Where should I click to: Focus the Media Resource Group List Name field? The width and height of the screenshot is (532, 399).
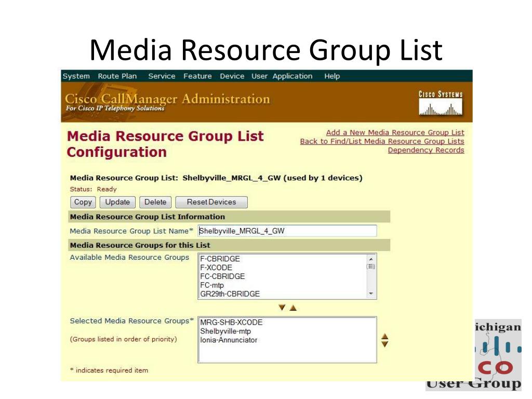click(x=287, y=231)
